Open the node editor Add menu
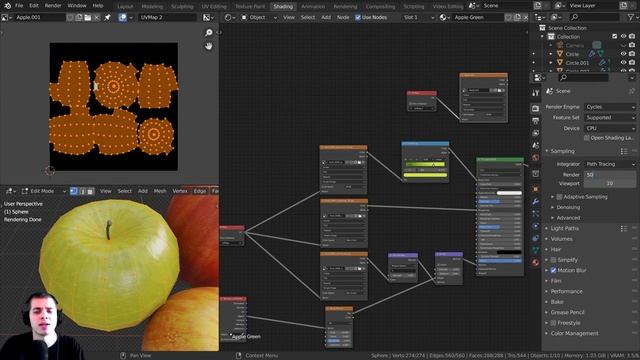Screen dimensions: 640x360 click(326, 18)
